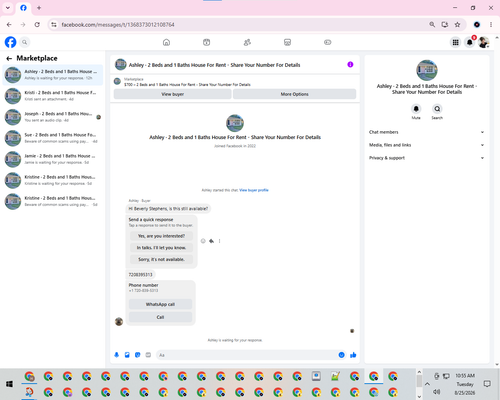Choose a GIF icon in composer
This screenshot has height=400, width=500.
[x=148, y=355]
